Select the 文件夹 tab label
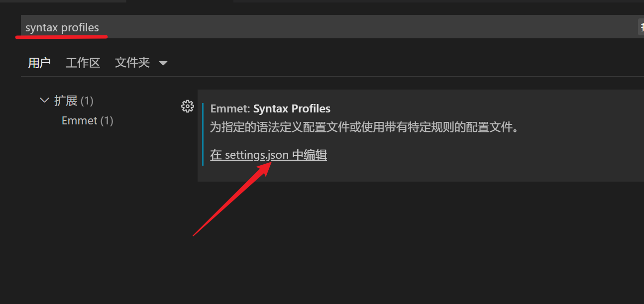The width and height of the screenshot is (644, 304). point(132,63)
